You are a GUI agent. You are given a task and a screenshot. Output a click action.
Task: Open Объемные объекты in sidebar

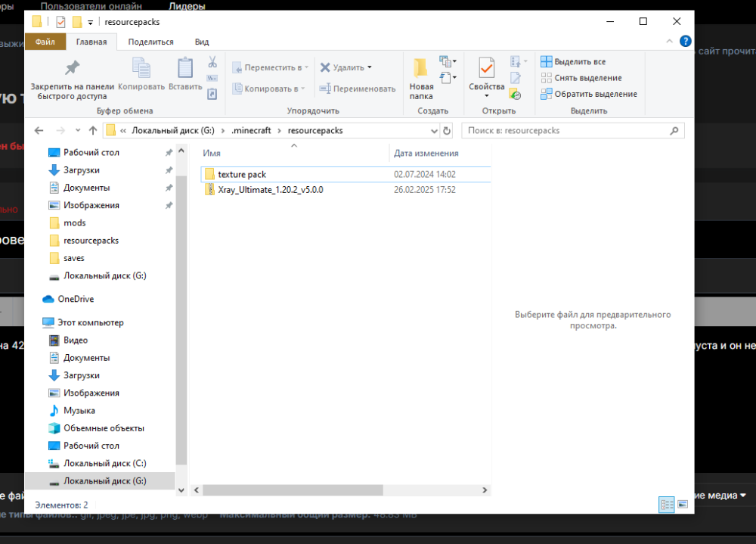click(104, 428)
